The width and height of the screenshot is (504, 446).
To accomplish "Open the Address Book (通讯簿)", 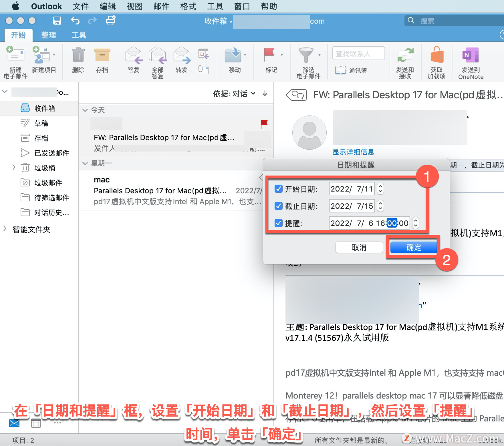I will tap(351, 70).
